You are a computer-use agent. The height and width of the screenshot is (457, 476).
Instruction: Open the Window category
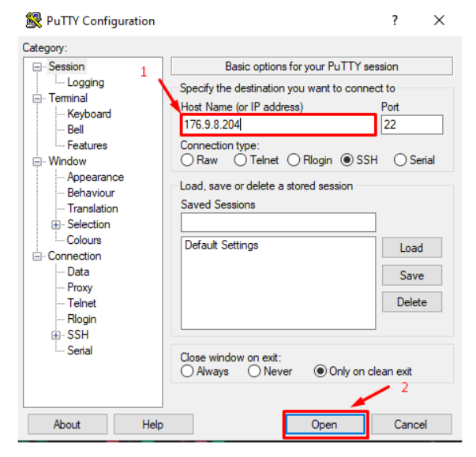pyautogui.click(x=67, y=161)
